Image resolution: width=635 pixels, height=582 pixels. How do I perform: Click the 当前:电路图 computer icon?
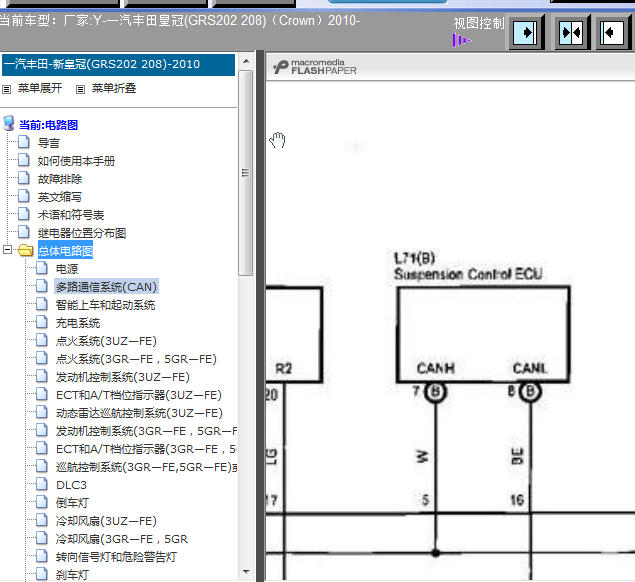pos(9,124)
